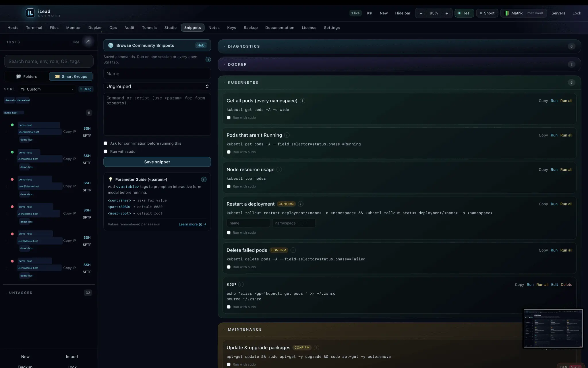The height and width of the screenshot is (368, 588).
Task: Increase zoom with the plus button
Action: pos(447,13)
